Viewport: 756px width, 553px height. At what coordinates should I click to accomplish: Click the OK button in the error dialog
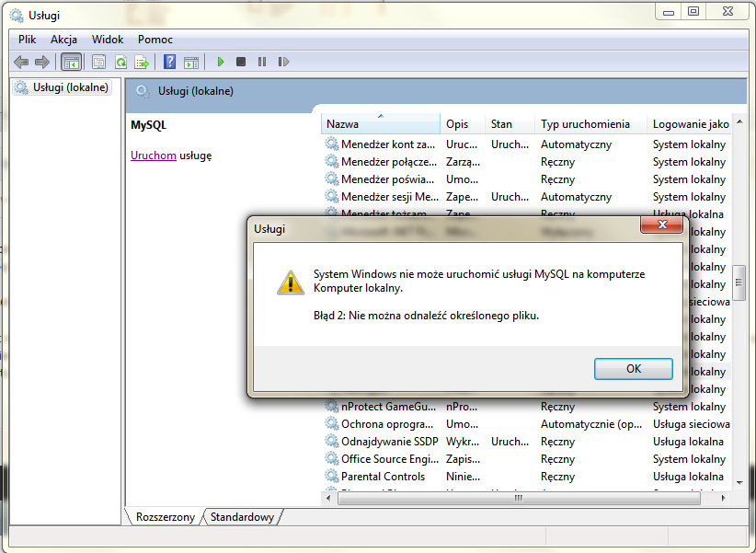[x=633, y=369]
